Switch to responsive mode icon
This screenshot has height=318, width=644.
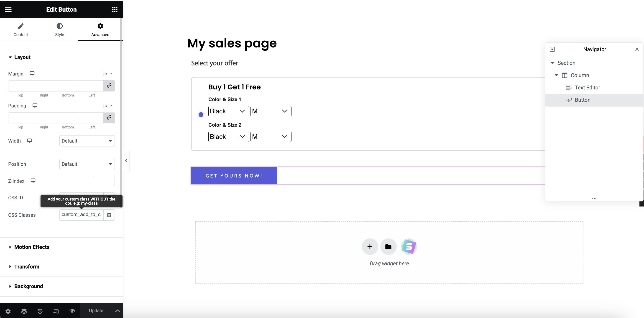(x=56, y=311)
